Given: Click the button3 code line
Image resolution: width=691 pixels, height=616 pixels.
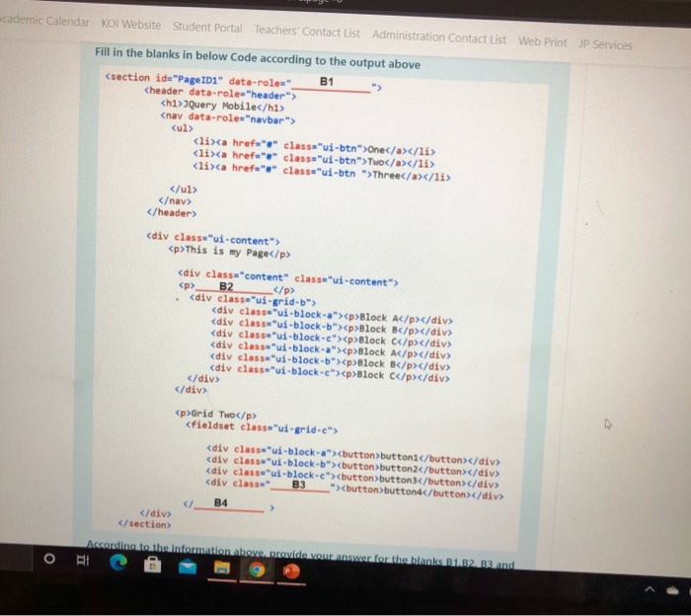Looking at the screenshot, I should tap(352, 478).
